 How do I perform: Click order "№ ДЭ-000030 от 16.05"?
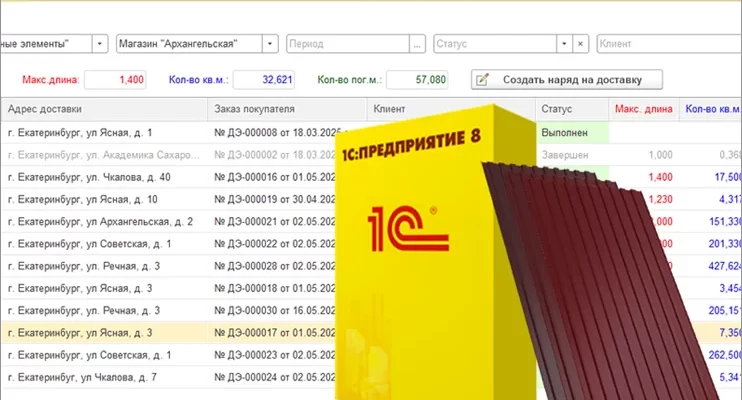[x=274, y=311]
